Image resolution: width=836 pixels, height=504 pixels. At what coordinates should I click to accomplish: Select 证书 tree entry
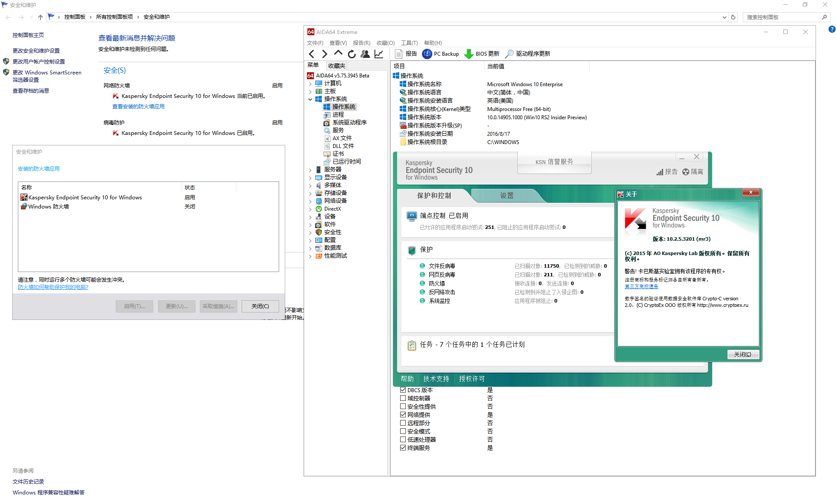click(x=338, y=154)
